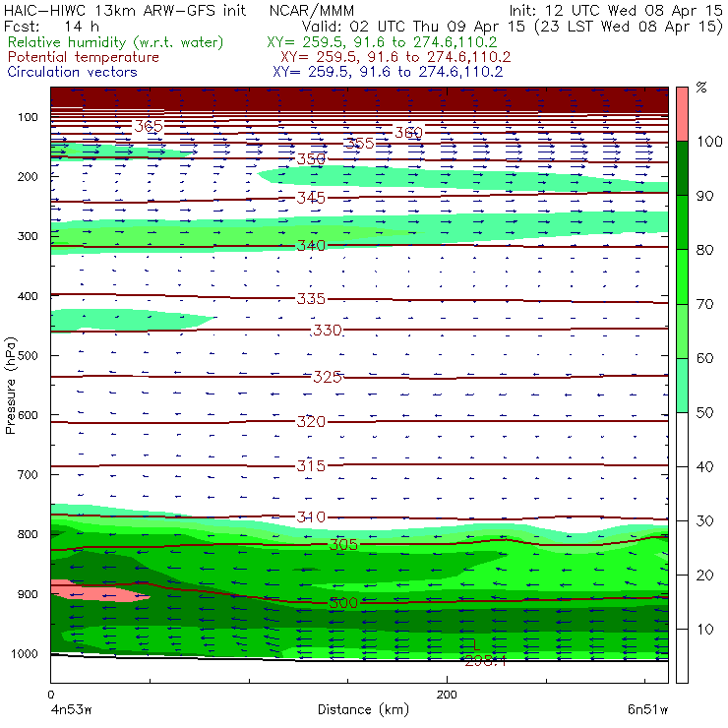
Task: Click the 355 contour label
Action: coord(360,143)
